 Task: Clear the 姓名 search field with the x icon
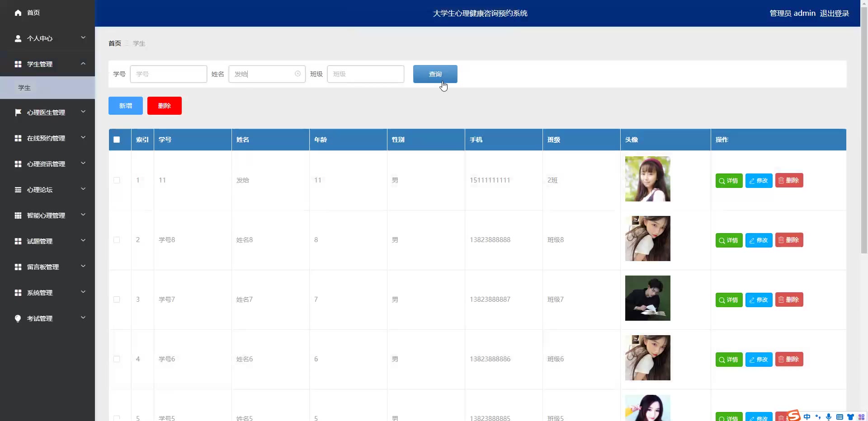pos(297,74)
